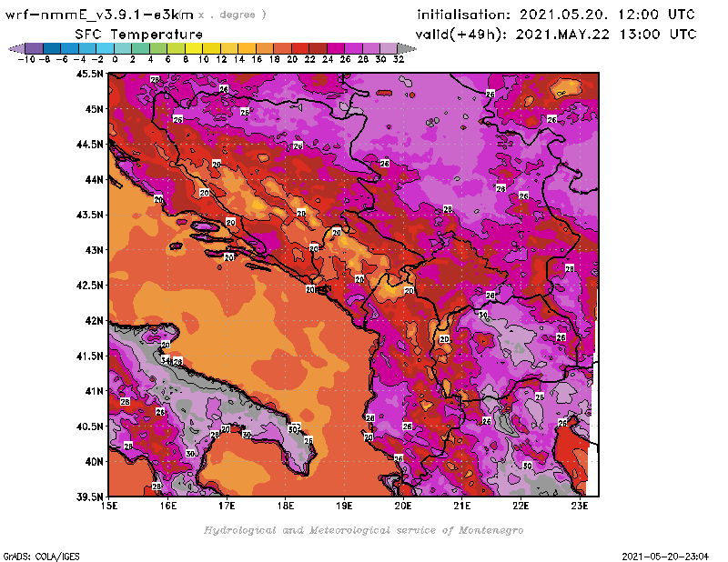The width and height of the screenshot is (728, 562).
Task: Click the '41N' latitude label
Action: click(x=94, y=391)
